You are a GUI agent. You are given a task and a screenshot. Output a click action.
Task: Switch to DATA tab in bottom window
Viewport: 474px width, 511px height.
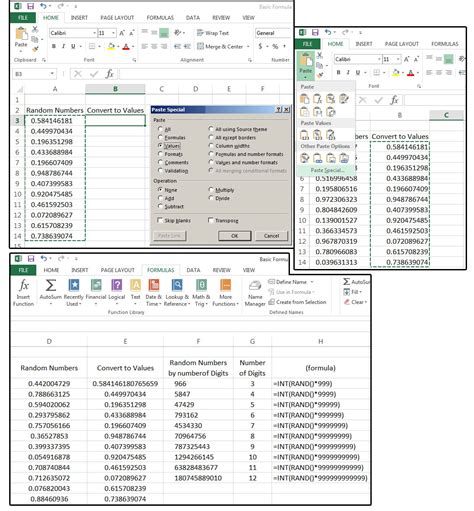(x=193, y=270)
